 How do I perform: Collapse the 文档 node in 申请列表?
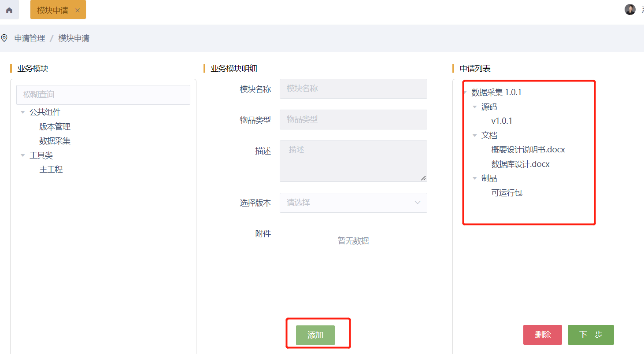point(474,136)
